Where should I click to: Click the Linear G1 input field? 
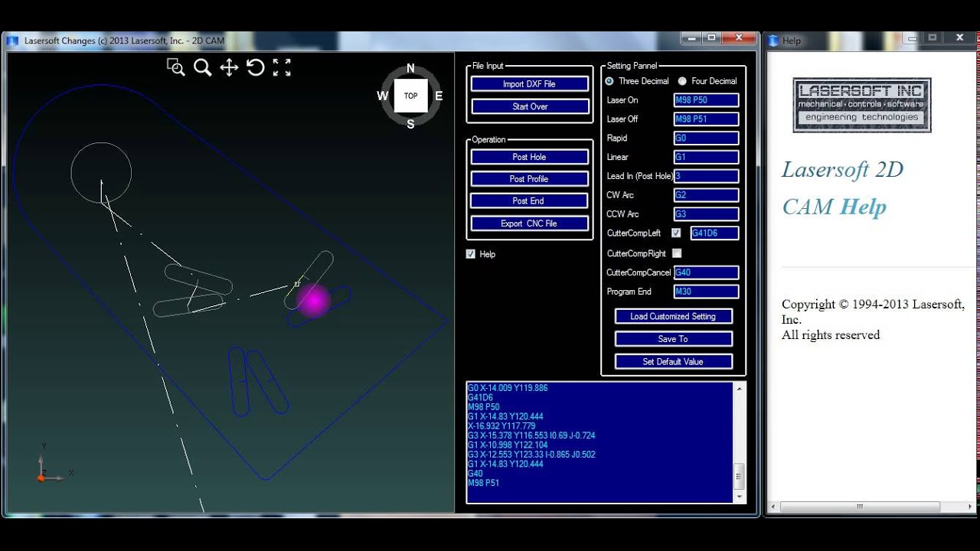(706, 158)
